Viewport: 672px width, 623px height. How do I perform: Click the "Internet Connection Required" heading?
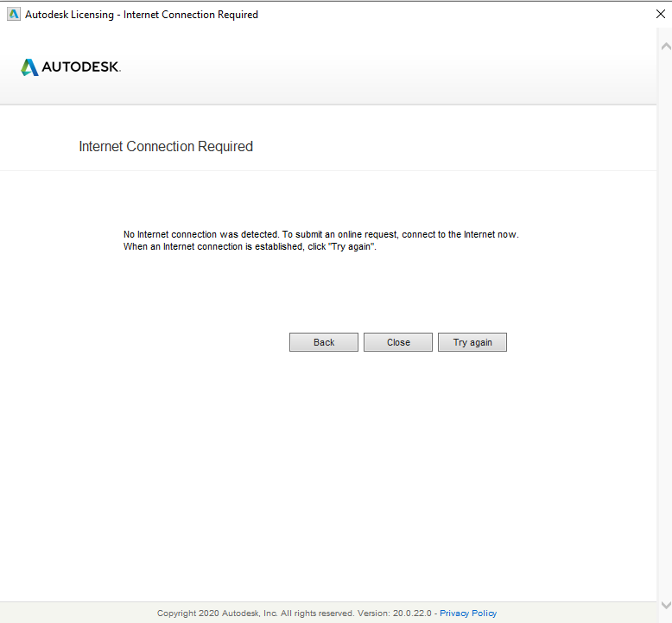166,146
